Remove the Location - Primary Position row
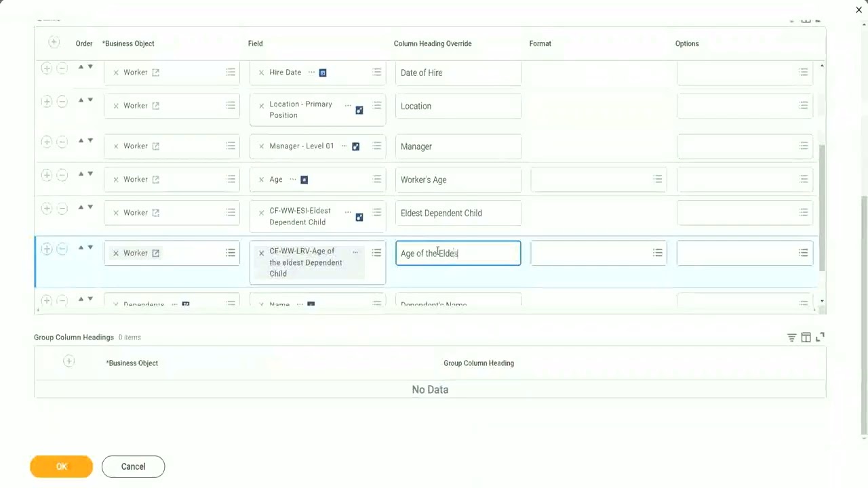 pyautogui.click(x=62, y=102)
